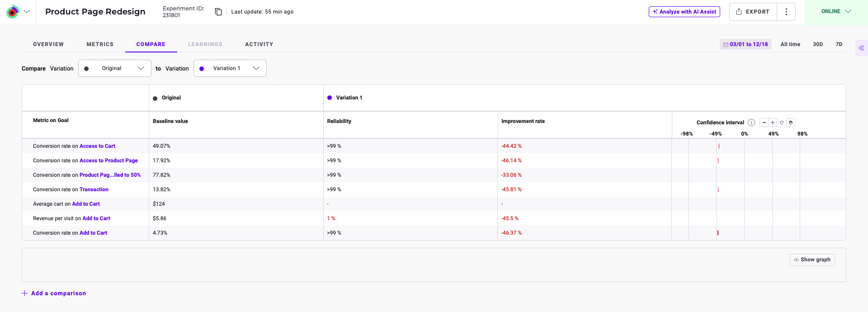
Task: Select the 30D time range
Action: point(818,44)
